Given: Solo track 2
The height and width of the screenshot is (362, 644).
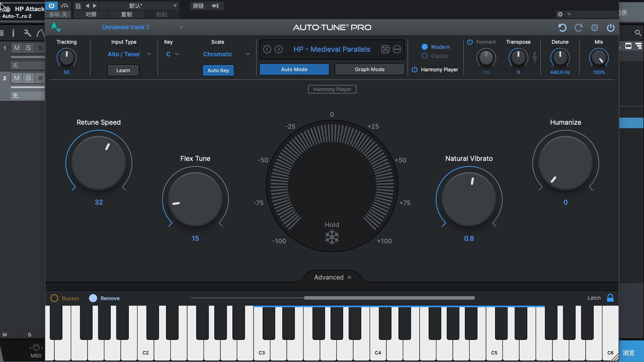Looking at the screenshot, I should point(29,78).
